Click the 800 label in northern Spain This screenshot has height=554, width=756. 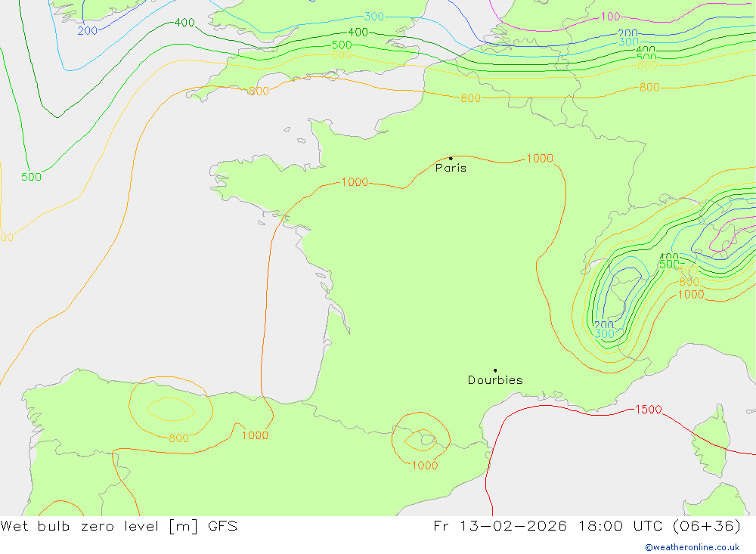tap(178, 438)
